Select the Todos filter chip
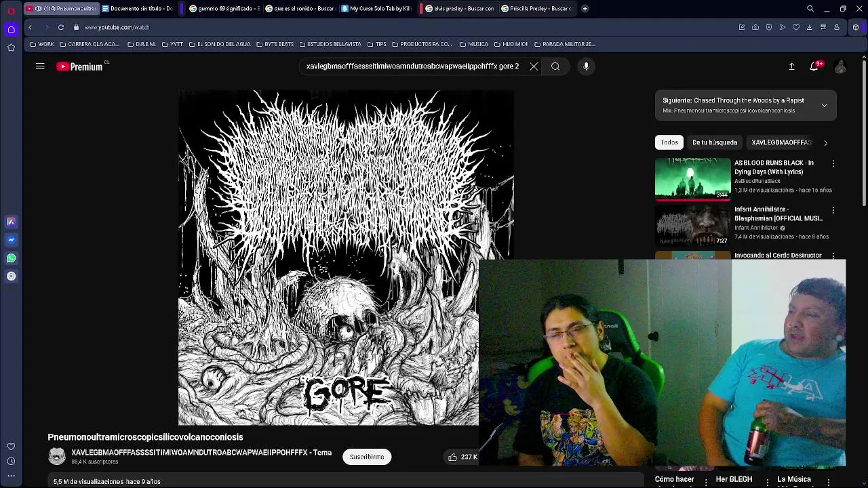 pyautogui.click(x=669, y=142)
